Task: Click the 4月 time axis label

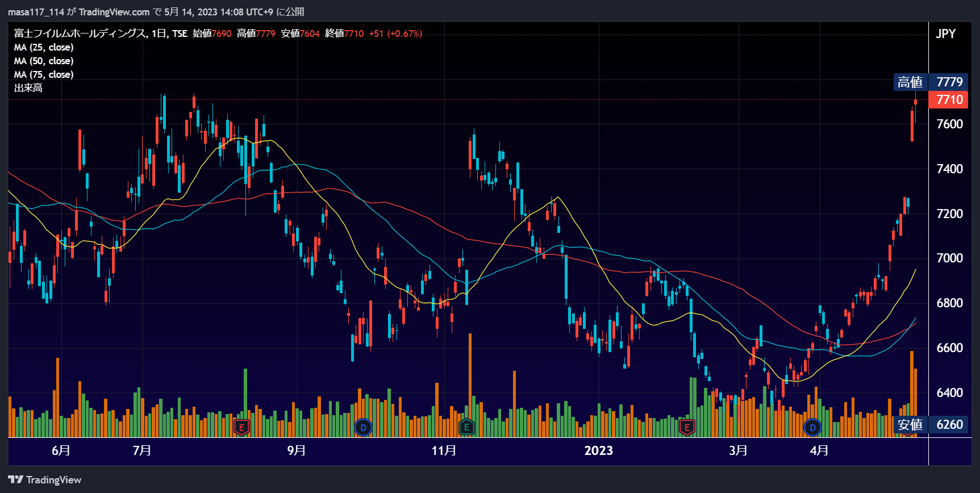Action: 819,450
